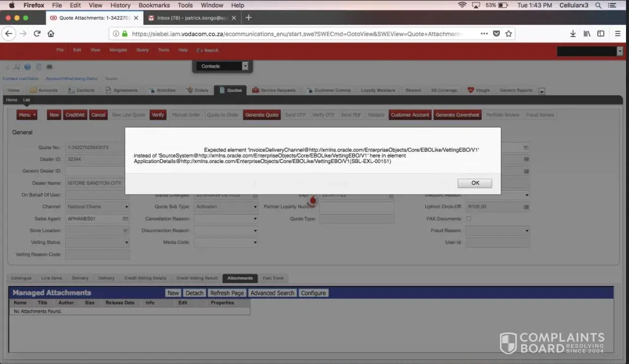Screen dimensions: 629x364
Task: Click the Verify button
Action: click(158, 115)
